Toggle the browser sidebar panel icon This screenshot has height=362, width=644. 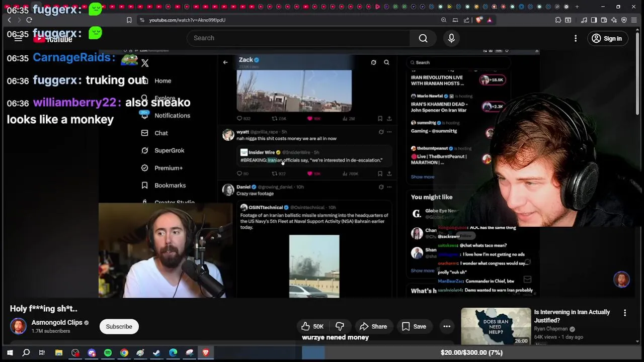594,20
